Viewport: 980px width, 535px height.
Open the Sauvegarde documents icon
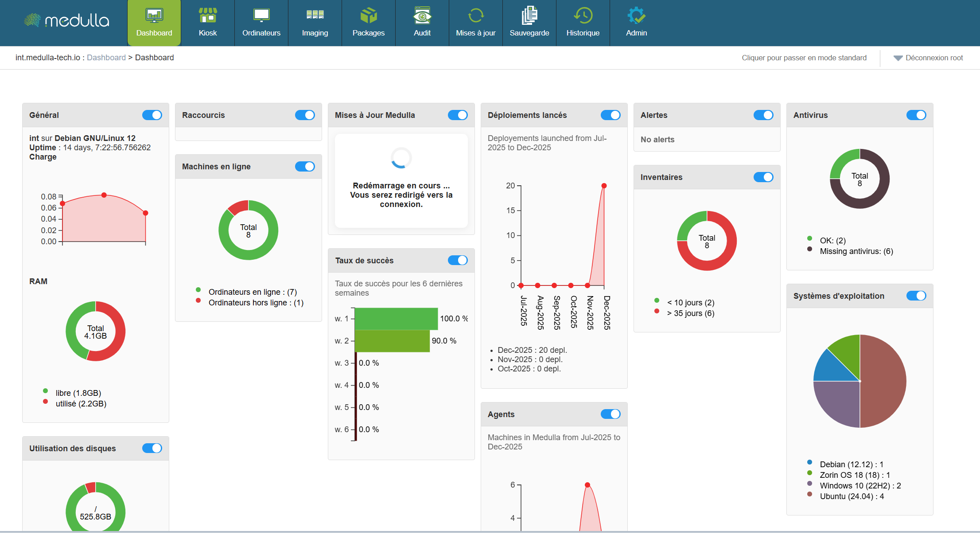click(529, 16)
